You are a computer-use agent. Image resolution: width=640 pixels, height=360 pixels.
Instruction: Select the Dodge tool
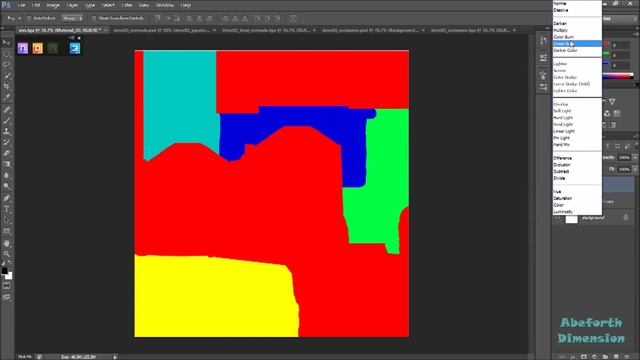[7, 187]
